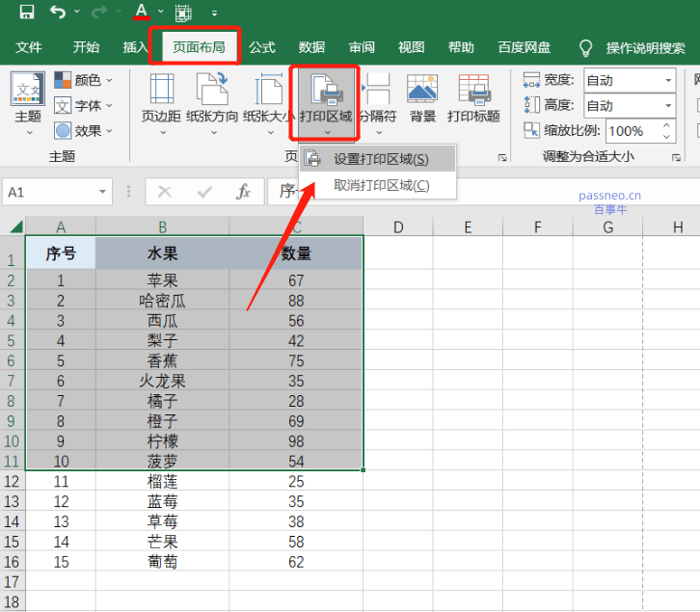Click the 打印标题 print titles button
This screenshot has width=700, height=612.
click(473, 98)
